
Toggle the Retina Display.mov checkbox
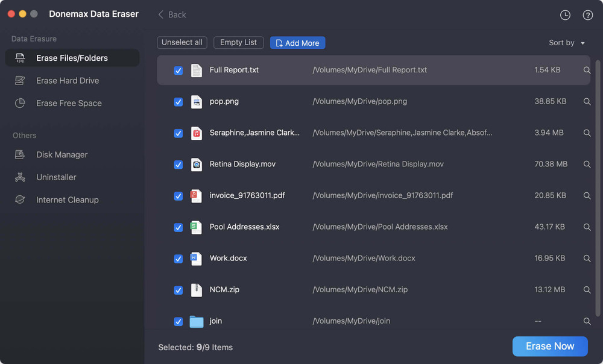coord(178,165)
